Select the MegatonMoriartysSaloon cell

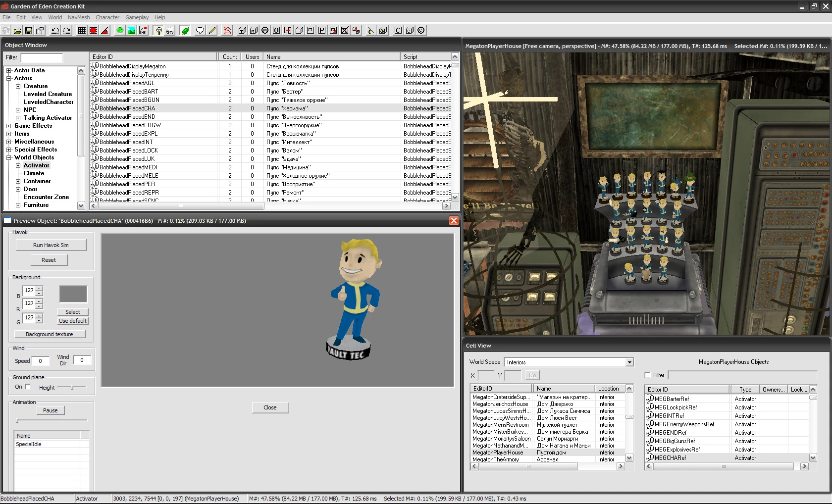(547, 439)
